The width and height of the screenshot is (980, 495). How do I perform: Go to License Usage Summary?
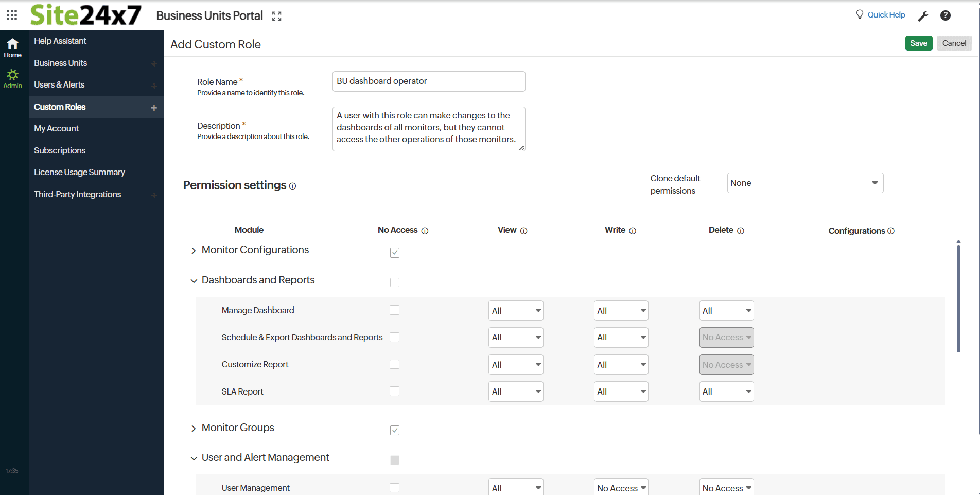coord(79,172)
